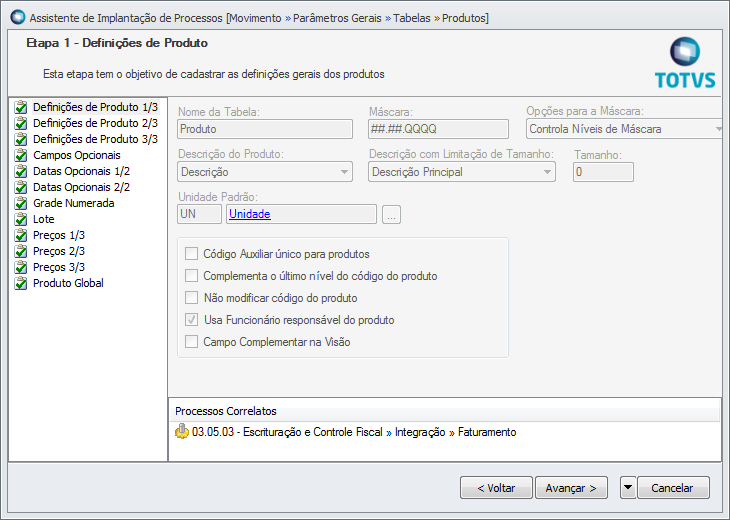Jump to the Preços 2/3 step
Image resolution: width=730 pixels, height=520 pixels.
59,251
